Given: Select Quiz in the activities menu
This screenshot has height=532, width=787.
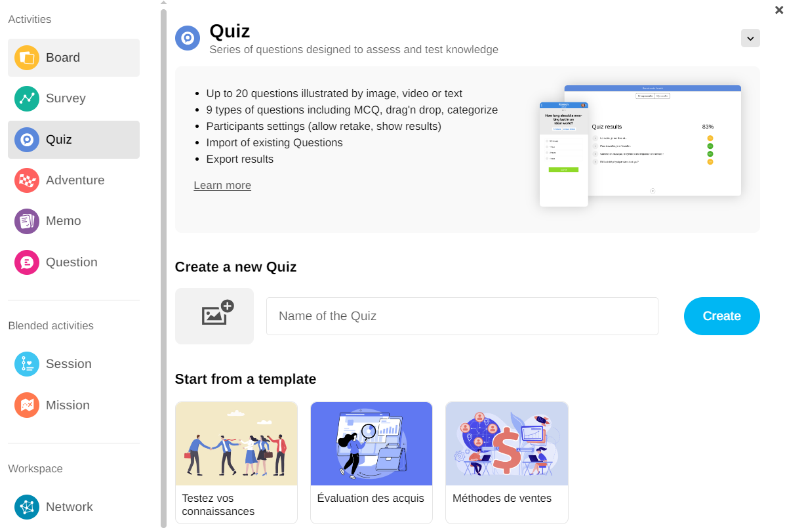Looking at the screenshot, I should click(x=73, y=140).
